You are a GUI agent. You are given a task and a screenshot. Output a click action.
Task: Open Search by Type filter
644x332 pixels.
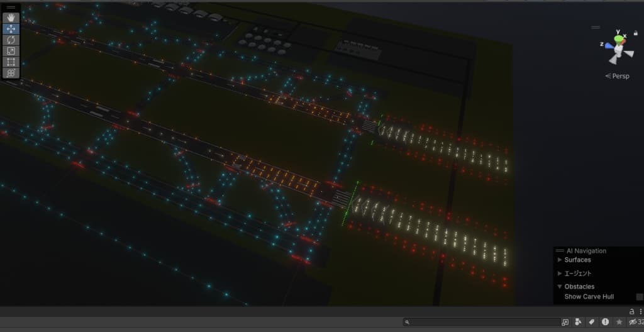(579, 322)
